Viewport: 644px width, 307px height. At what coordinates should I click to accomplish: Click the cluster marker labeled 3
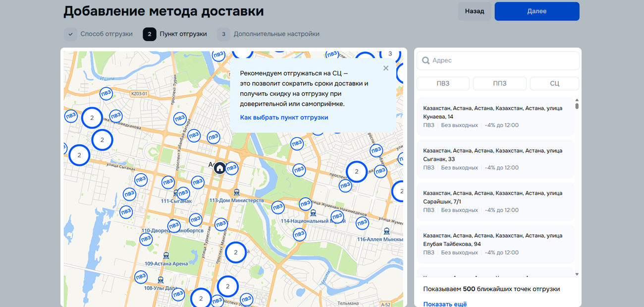click(390, 54)
